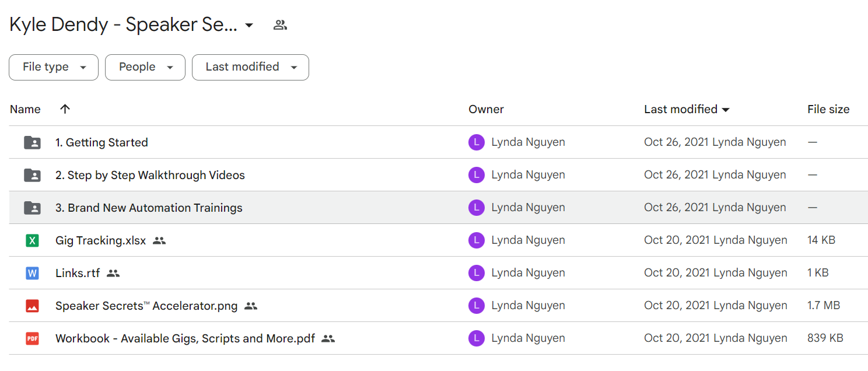
Task: Click Oct 20, 2021 date in Workbook row
Action: pyautogui.click(x=677, y=338)
